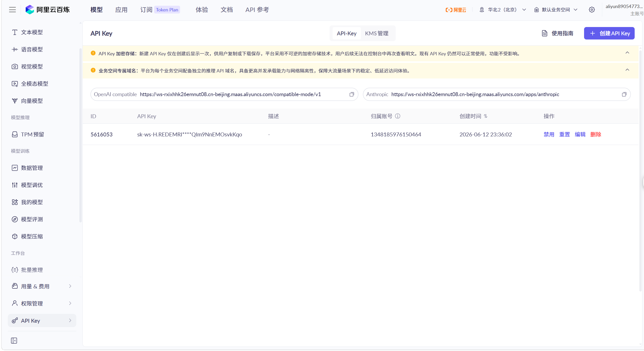Viewport: 644px width, 351px height.
Task: Select the API-Key segment tab
Action: coord(346,33)
